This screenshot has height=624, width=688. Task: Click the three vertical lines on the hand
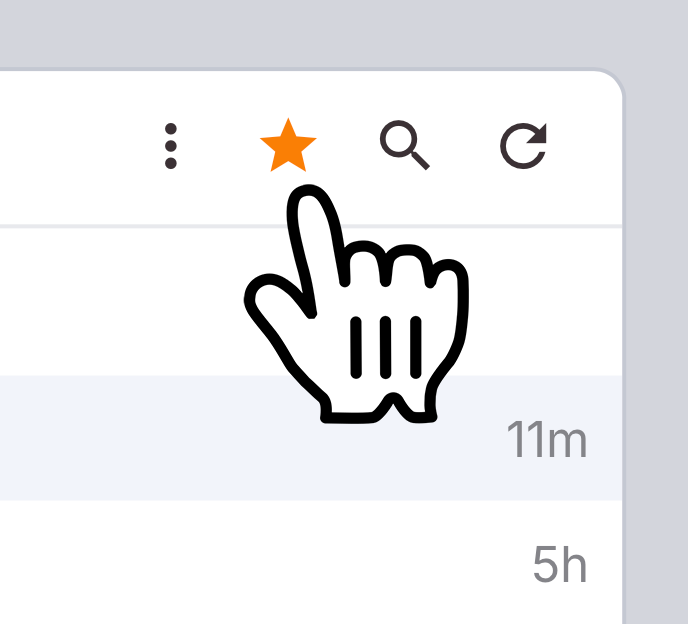tap(386, 347)
